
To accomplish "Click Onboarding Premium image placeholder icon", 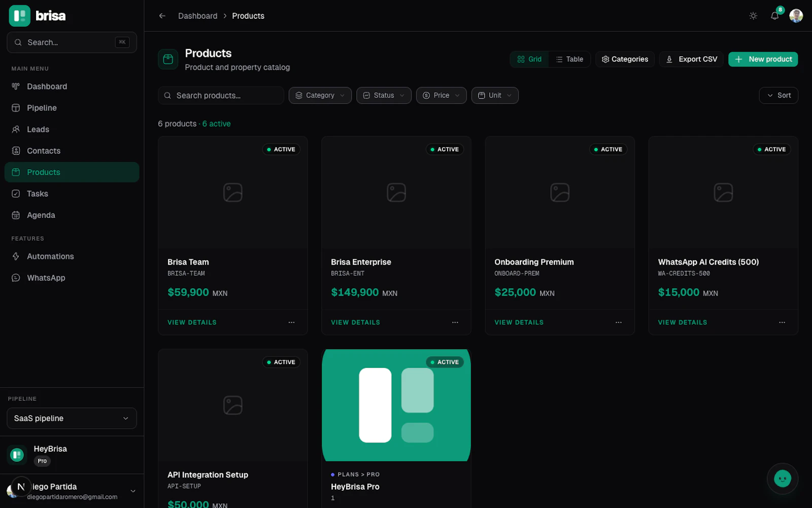I will point(560,193).
